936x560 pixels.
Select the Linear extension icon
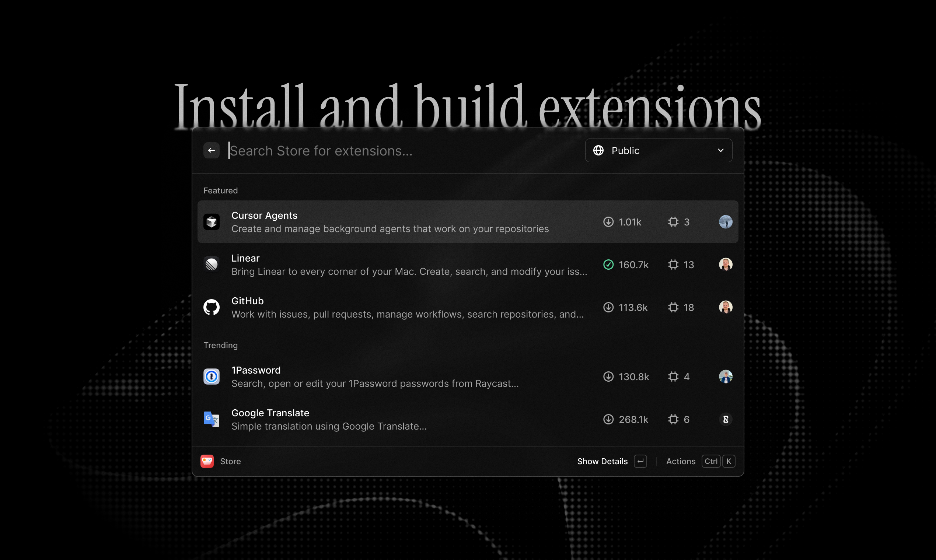212,264
